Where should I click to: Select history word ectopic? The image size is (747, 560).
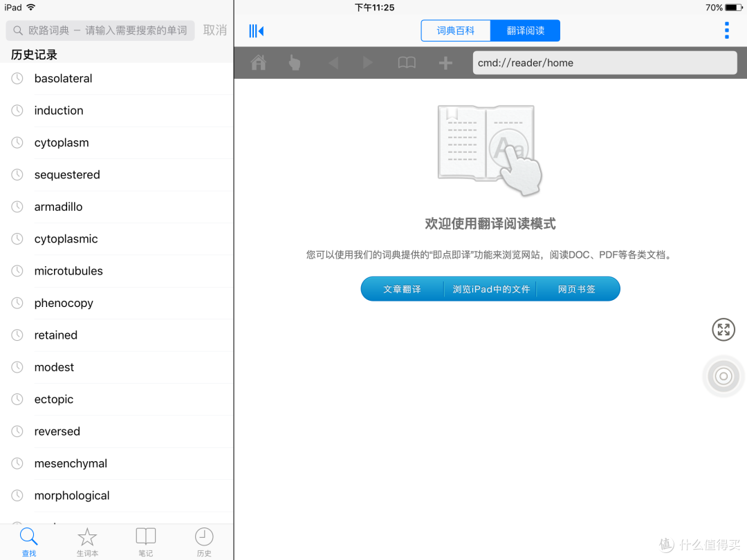coord(117,399)
